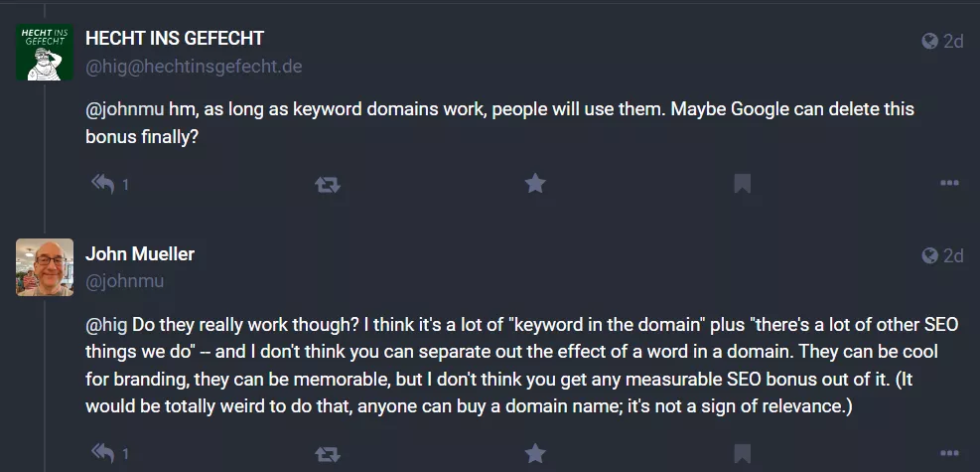This screenshot has height=472, width=980.
Task: Click the @johnmu handle under John Mueller
Action: pos(125,281)
